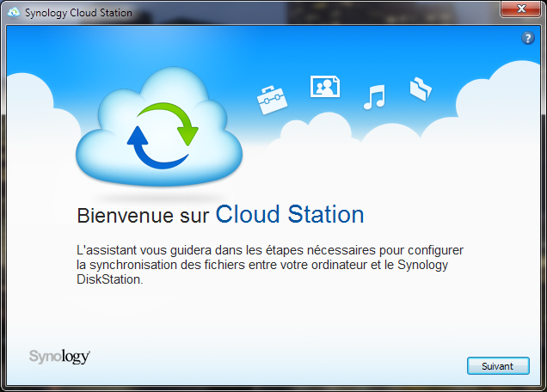This screenshot has width=547, height=392.
Task: Open help via question mark icon
Action: tap(528, 38)
